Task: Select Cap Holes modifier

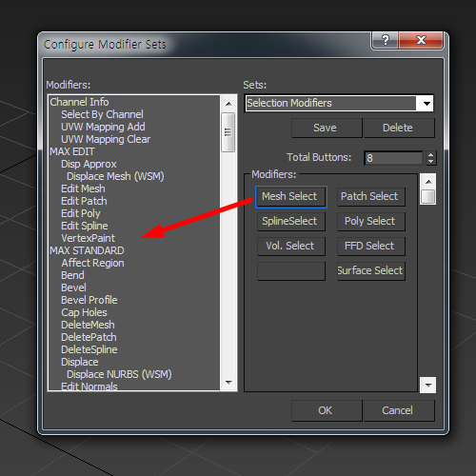Action: (84, 312)
